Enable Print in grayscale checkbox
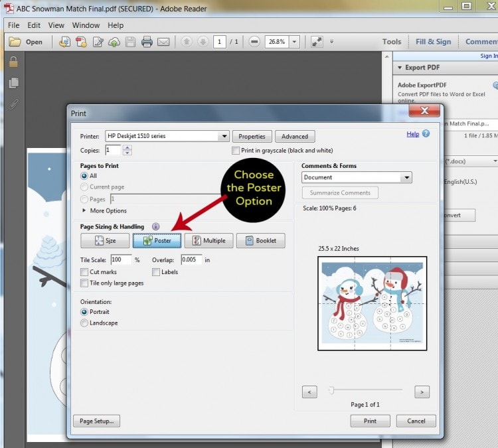 pos(236,151)
